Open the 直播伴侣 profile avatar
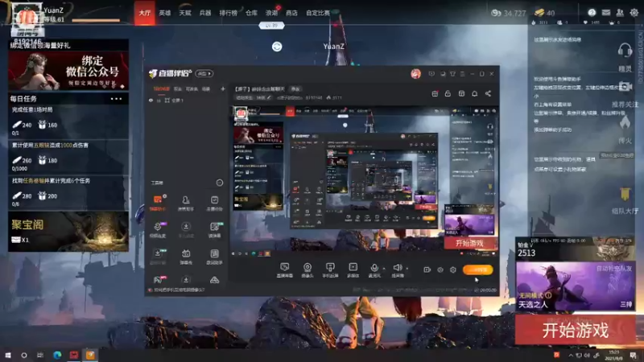This screenshot has height=362, width=644. (x=415, y=73)
